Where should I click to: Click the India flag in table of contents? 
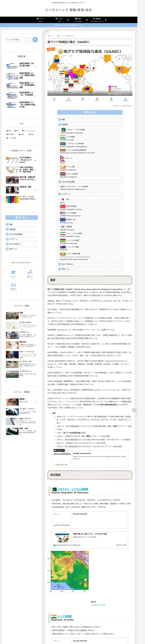tap(63, 137)
